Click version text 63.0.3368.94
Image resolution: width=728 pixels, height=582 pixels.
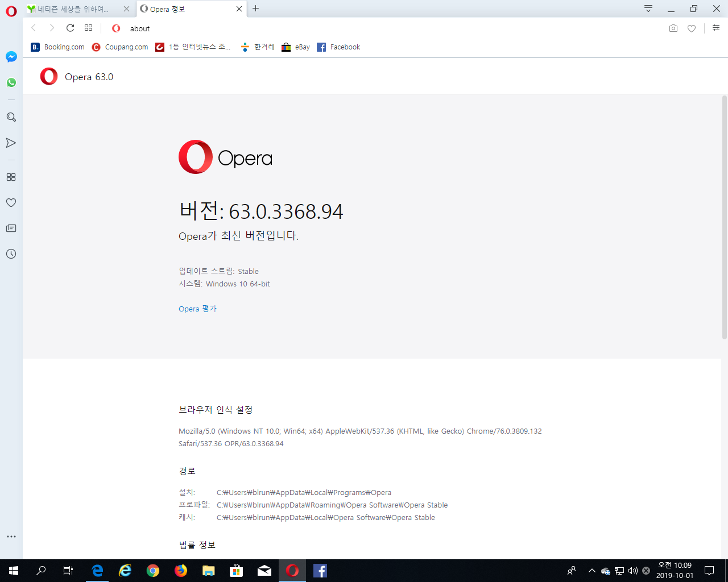point(286,211)
